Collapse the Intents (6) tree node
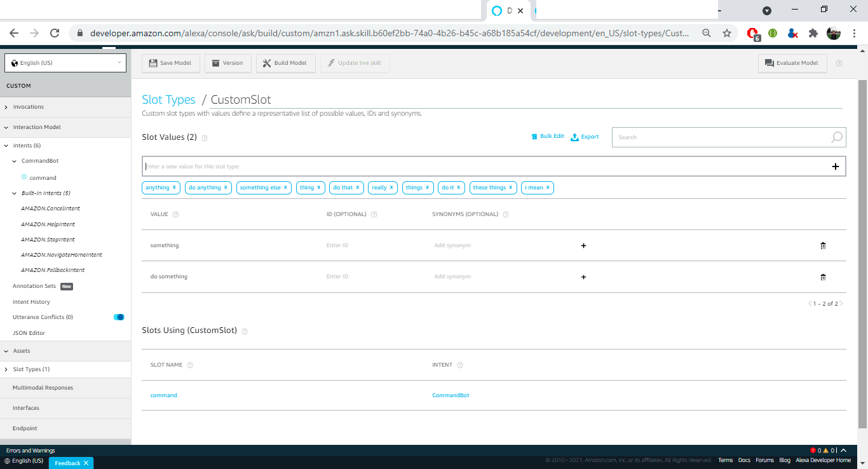The width and height of the screenshot is (868, 469). click(x=6, y=146)
